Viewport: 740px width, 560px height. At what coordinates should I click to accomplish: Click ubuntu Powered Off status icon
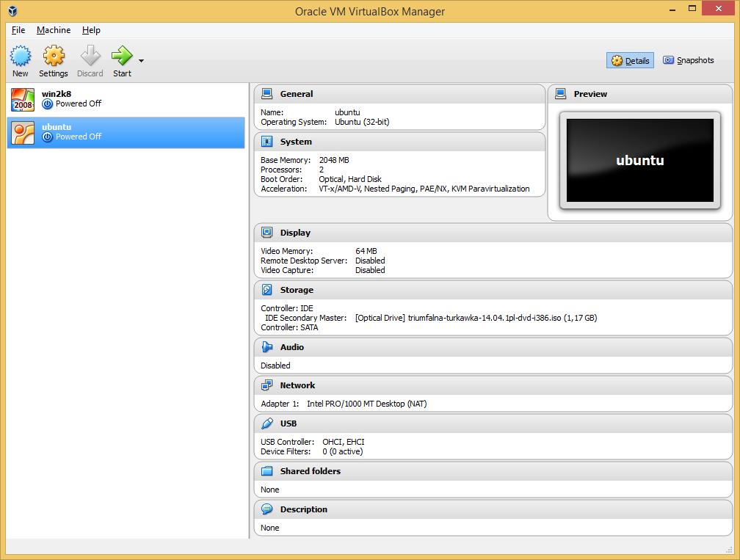[47, 137]
